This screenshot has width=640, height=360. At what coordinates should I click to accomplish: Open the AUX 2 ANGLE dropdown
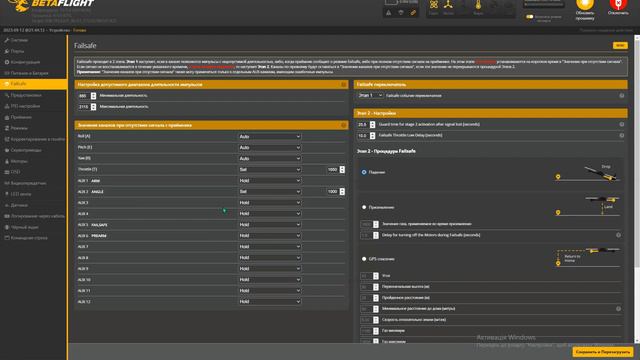270,191
